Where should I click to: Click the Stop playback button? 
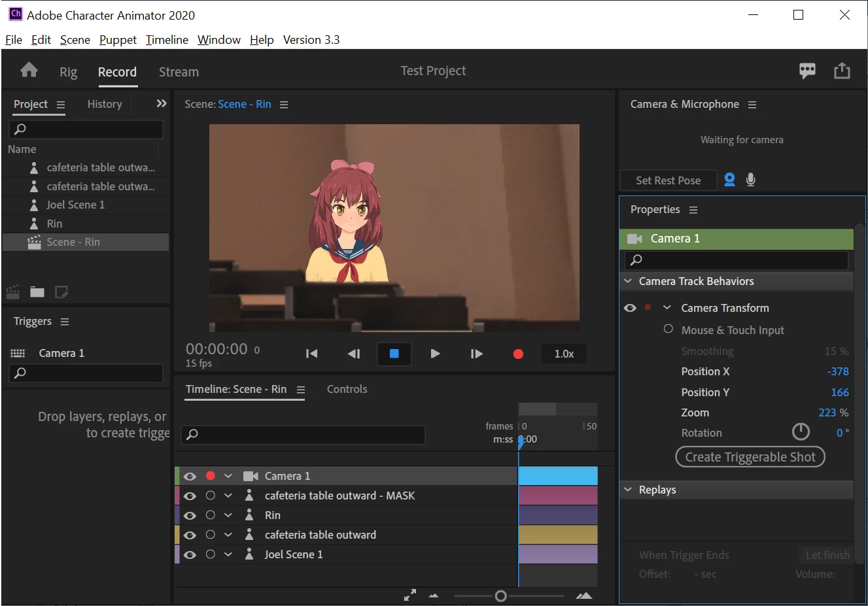click(394, 354)
